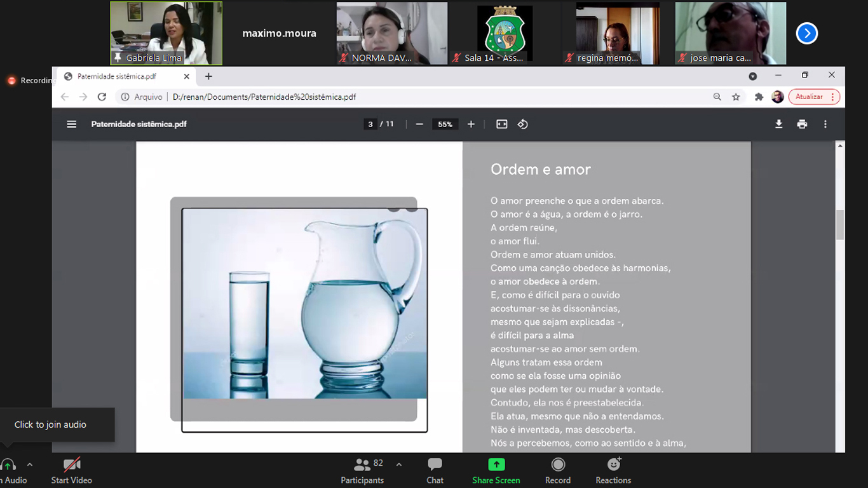
Task: Rotate the PDF counterclockwise
Action: point(523,125)
